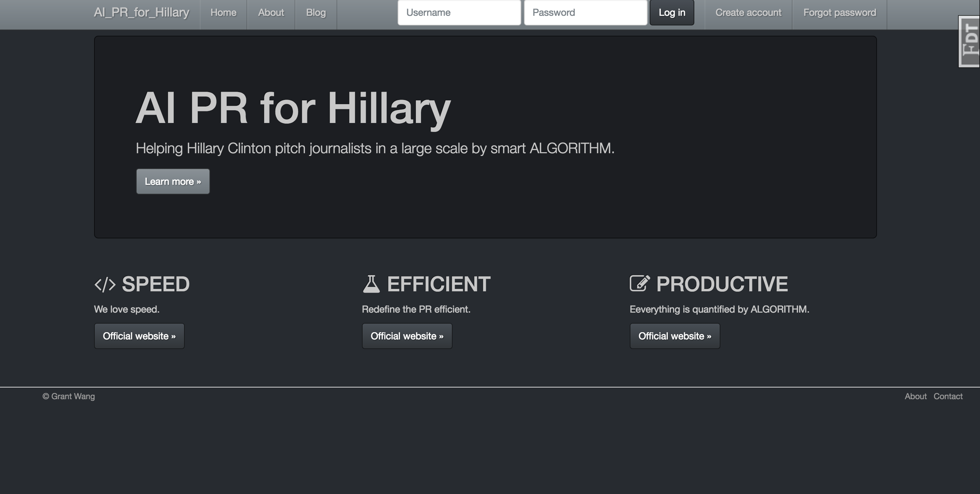Open the About page in navbar
The height and width of the screenshot is (494, 980).
tap(271, 13)
